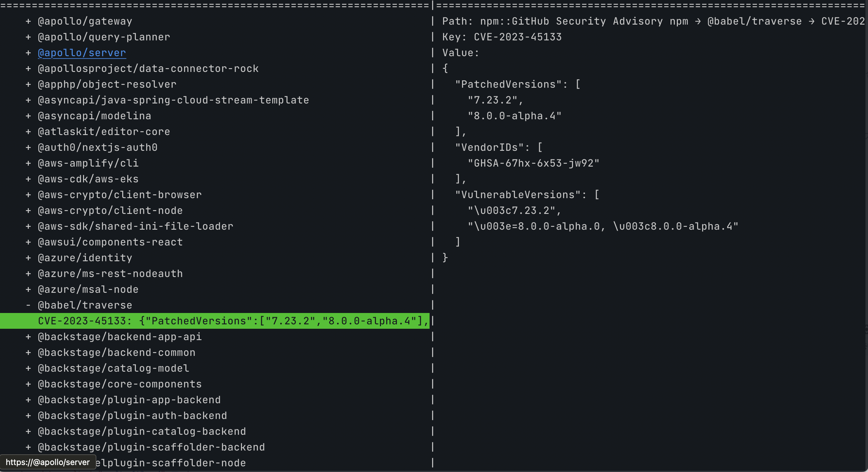Click the Path breadcrumb line in details
Viewport: 868px width, 472px height.
(653, 21)
